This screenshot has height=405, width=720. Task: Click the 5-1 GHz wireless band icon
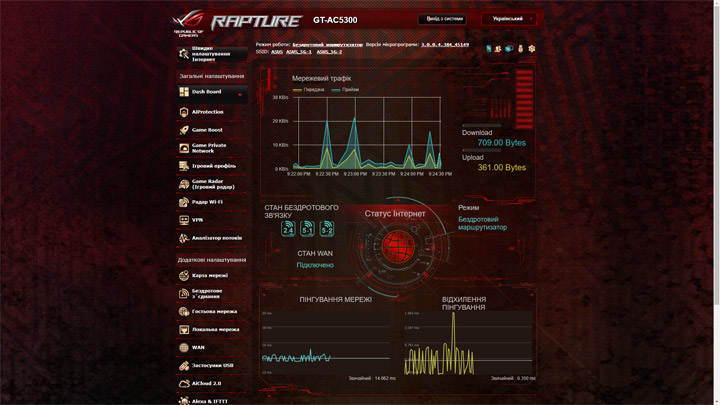pos(307,229)
